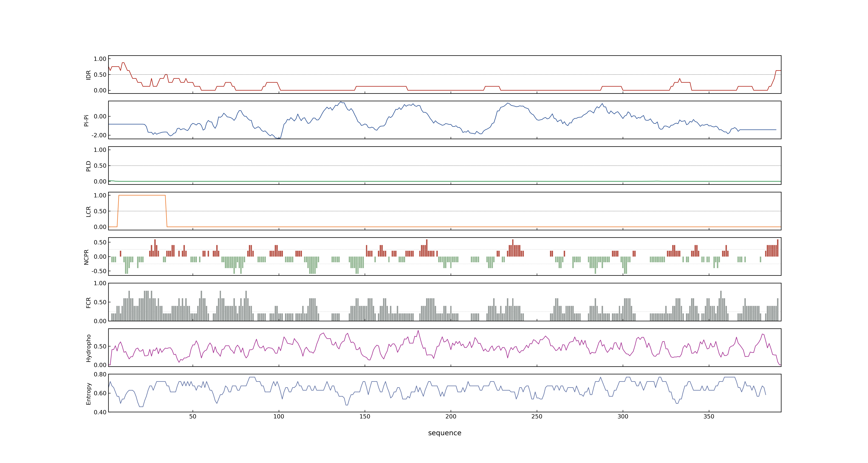Click the IDR axis label
The height and width of the screenshot is (463, 868).
[88, 75]
